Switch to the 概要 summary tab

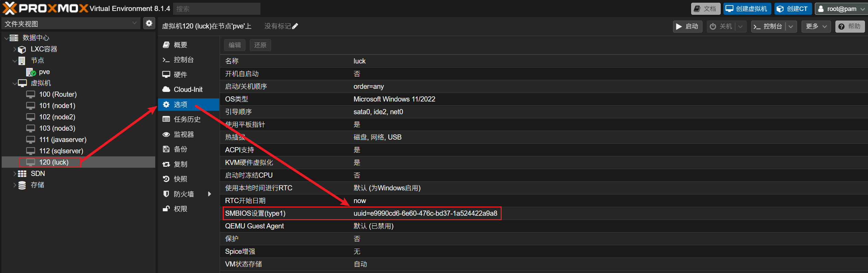[180, 45]
